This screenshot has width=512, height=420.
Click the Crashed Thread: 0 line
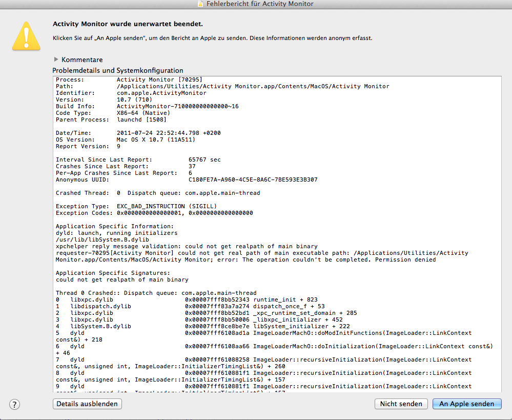(x=158, y=193)
